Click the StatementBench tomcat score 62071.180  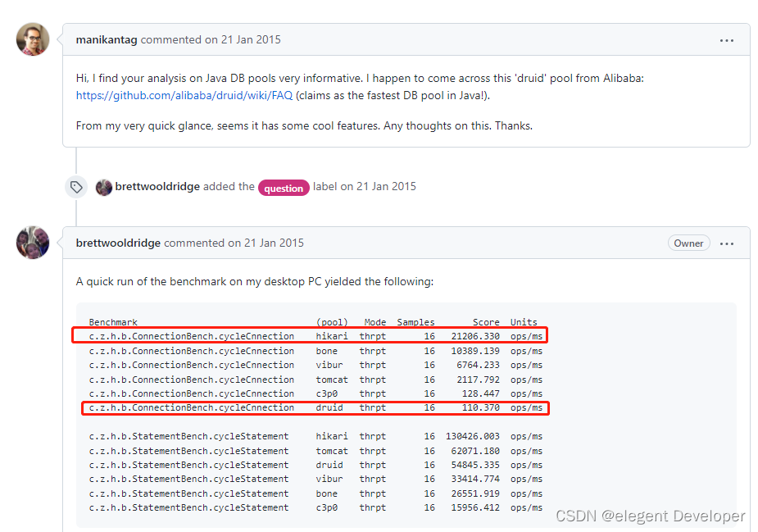coord(475,451)
